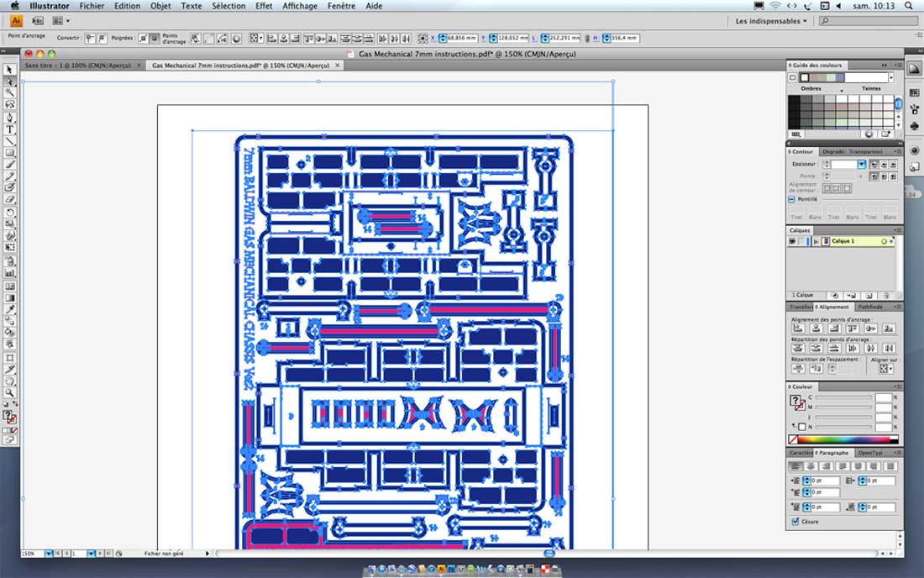Open the Affichage menu
This screenshot has width=924, height=578.
[x=299, y=6]
